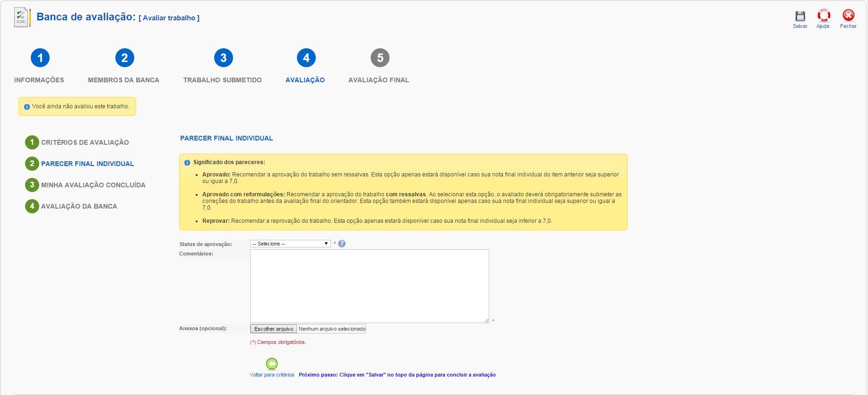Open step 3 Trabalho Submetido circle
The height and width of the screenshot is (395, 868).
(x=223, y=58)
